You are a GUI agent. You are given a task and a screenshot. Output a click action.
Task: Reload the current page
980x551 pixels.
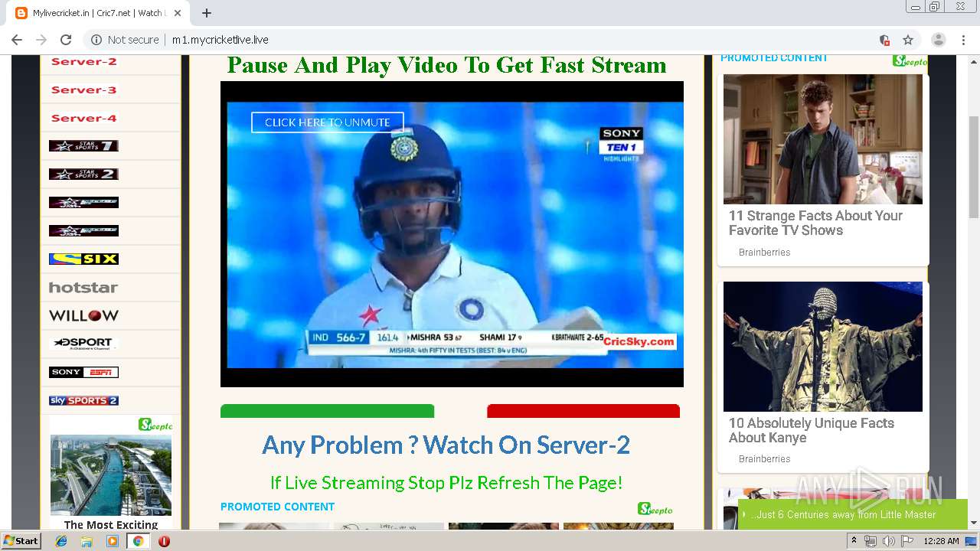pyautogui.click(x=66, y=40)
